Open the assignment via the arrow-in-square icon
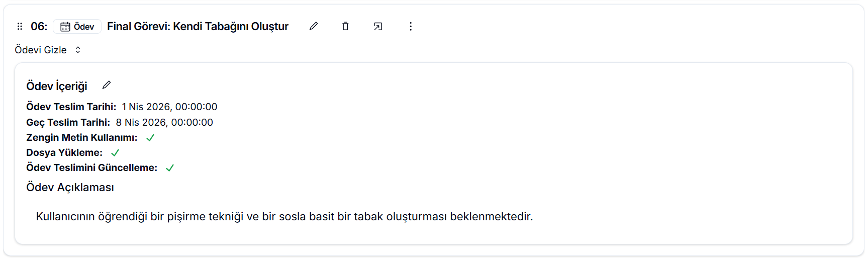Screen dimensions: 868x259 point(378,26)
